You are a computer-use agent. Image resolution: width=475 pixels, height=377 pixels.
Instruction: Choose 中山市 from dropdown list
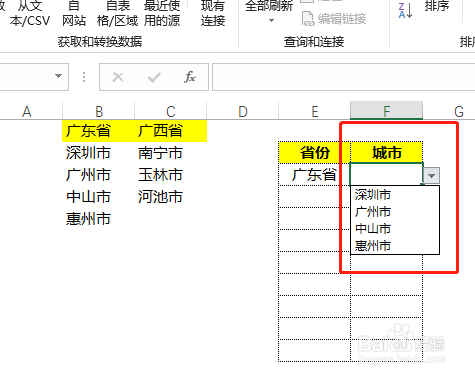(x=395, y=229)
